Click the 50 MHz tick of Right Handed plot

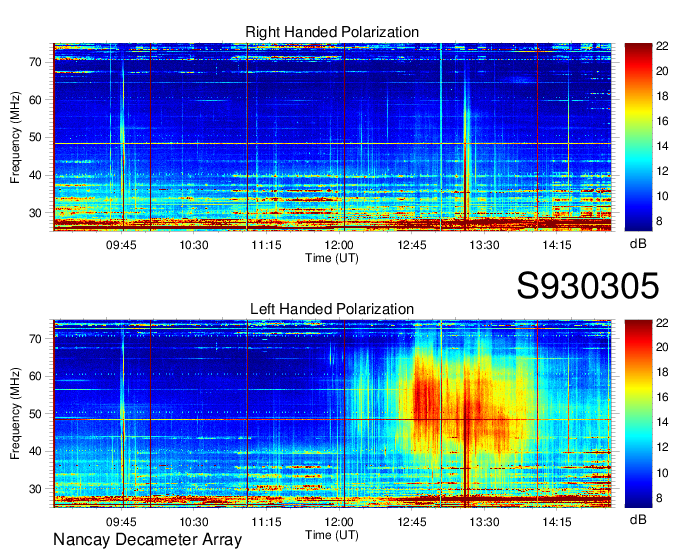36,138
